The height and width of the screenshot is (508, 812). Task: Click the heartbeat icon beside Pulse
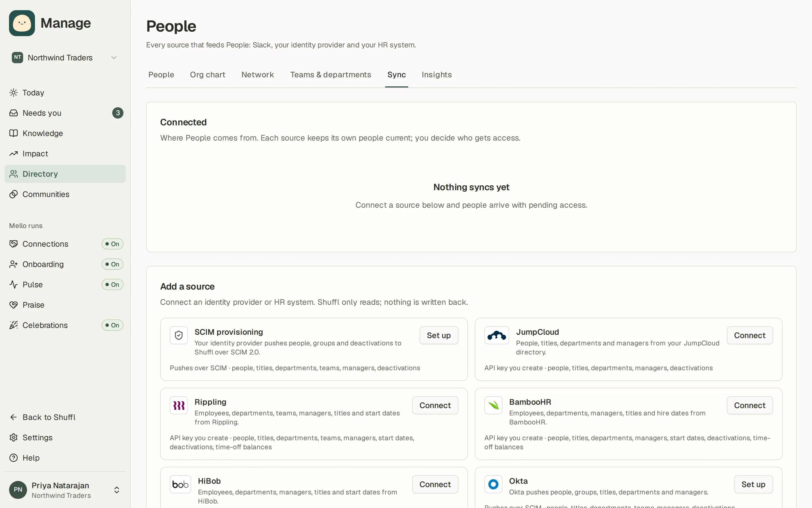pyautogui.click(x=14, y=284)
